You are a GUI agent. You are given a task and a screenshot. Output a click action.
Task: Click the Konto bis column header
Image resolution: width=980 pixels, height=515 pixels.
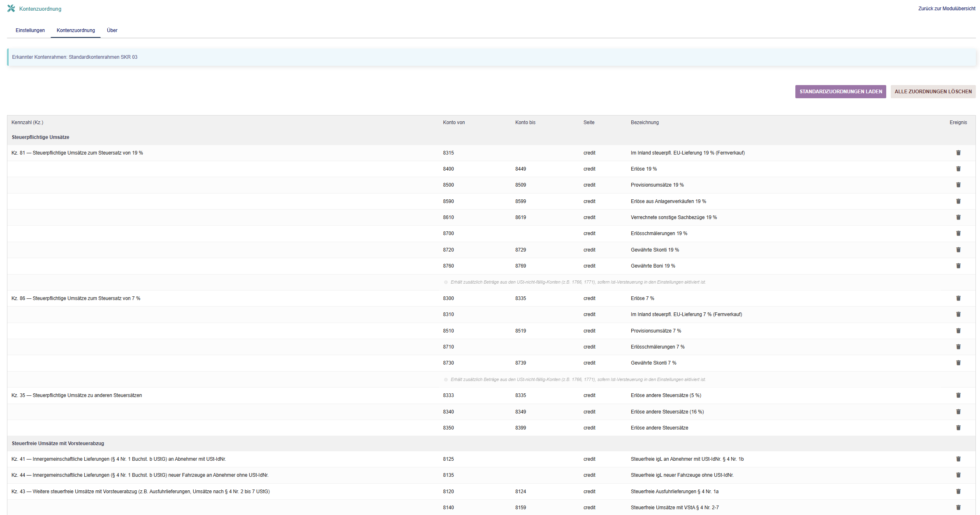(x=525, y=122)
